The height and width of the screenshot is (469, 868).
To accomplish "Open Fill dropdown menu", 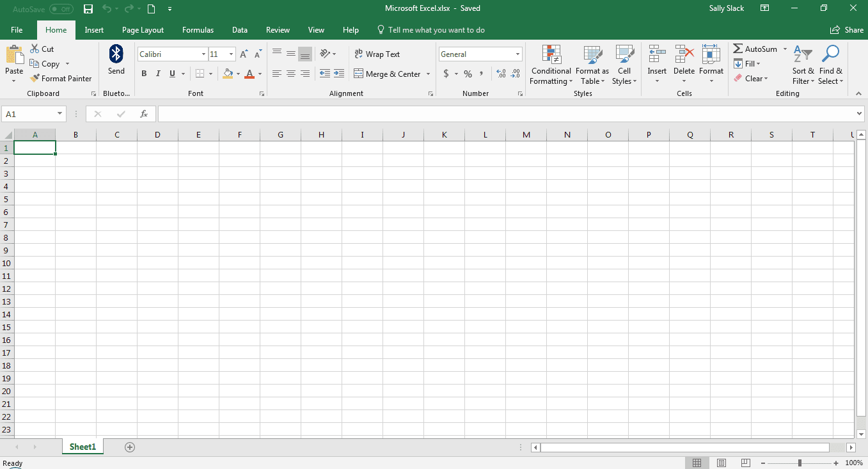I will coord(746,64).
